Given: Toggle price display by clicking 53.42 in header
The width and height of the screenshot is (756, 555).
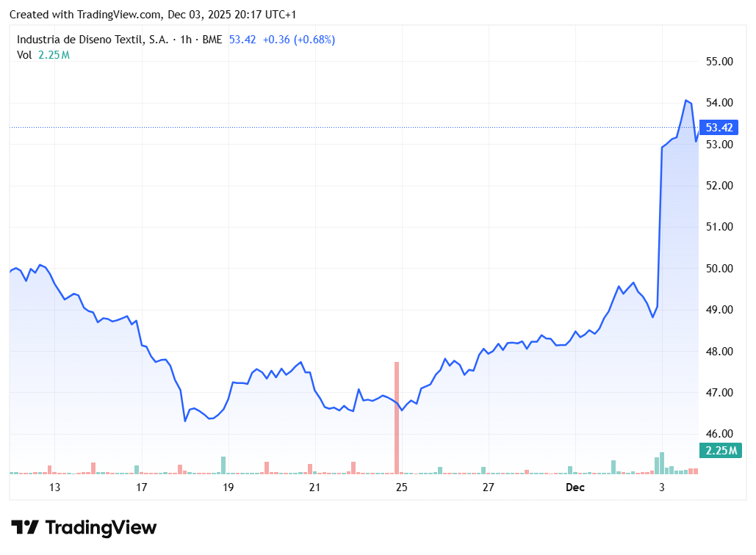Looking at the screenshot, I should [x=242, y=40].
